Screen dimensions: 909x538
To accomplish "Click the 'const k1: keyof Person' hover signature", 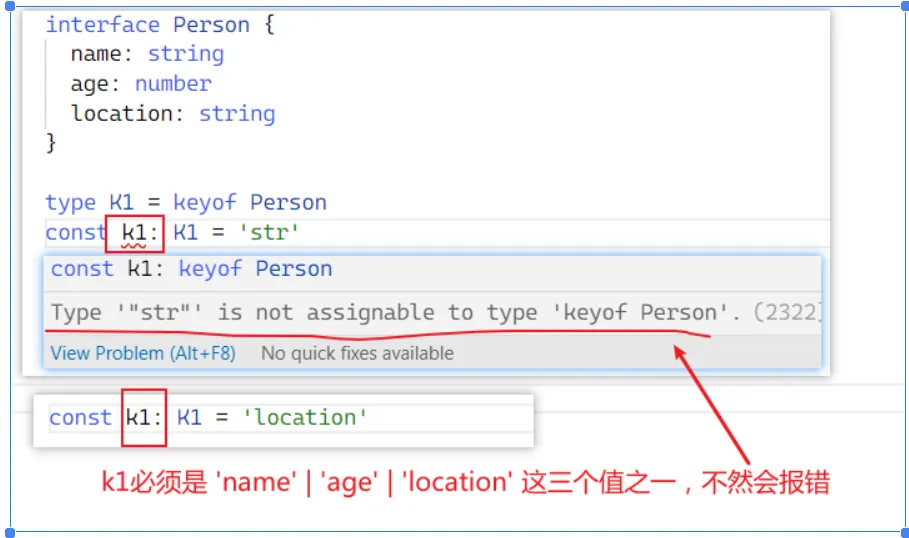I will 191,269.
